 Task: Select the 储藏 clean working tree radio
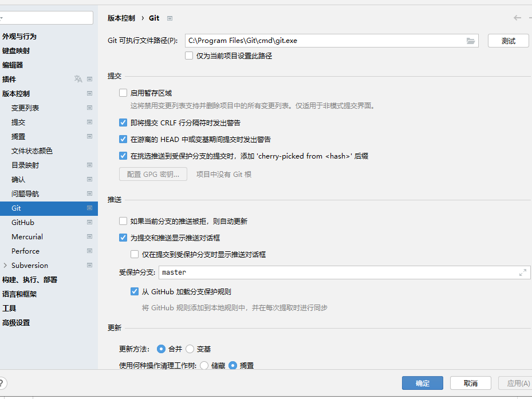[204, 365]
